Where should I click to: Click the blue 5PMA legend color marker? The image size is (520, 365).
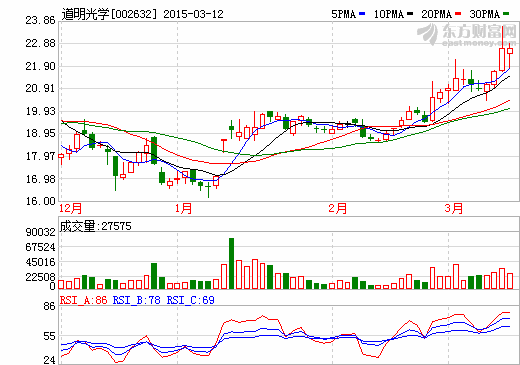(x=362, y=14)
